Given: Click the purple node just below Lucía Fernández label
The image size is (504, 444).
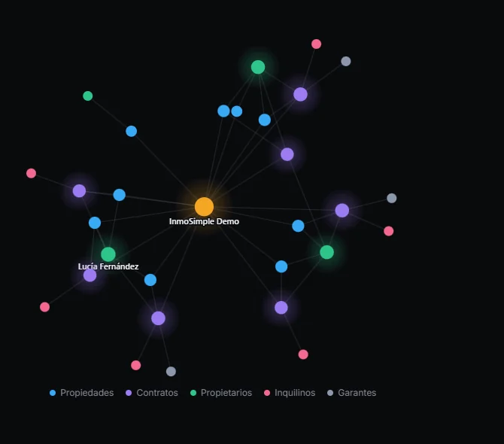Looking at the screenshot, I should click(x=90, y=275).
